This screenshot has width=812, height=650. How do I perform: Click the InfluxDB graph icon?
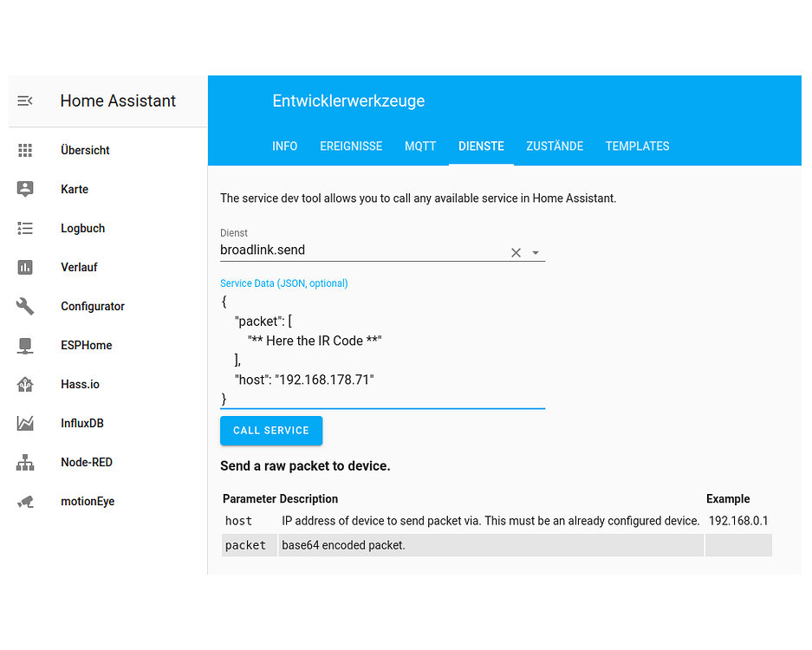(25, 423)
